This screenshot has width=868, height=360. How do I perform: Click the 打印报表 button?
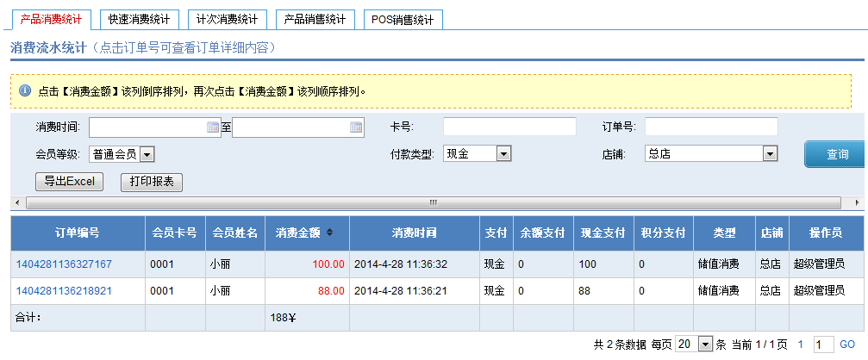[152, 182]
